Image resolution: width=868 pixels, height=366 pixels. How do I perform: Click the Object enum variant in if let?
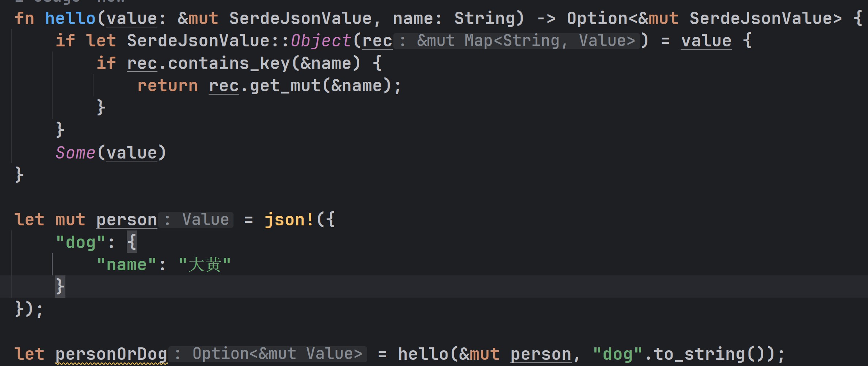point(321,41)
